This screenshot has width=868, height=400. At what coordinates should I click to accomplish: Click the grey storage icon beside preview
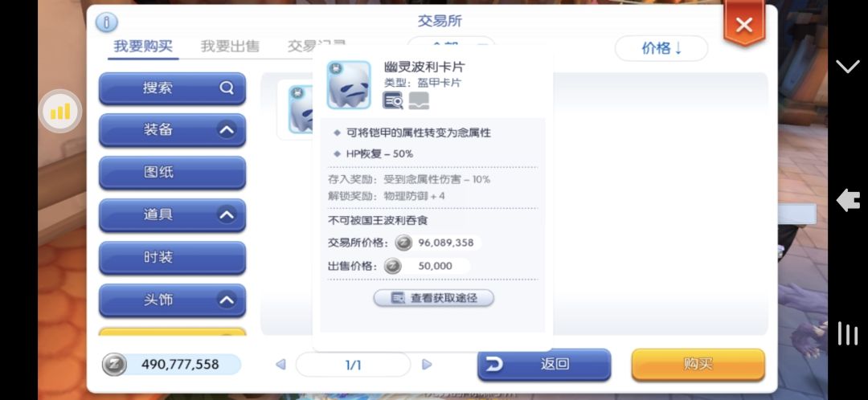tap(419, 100)
